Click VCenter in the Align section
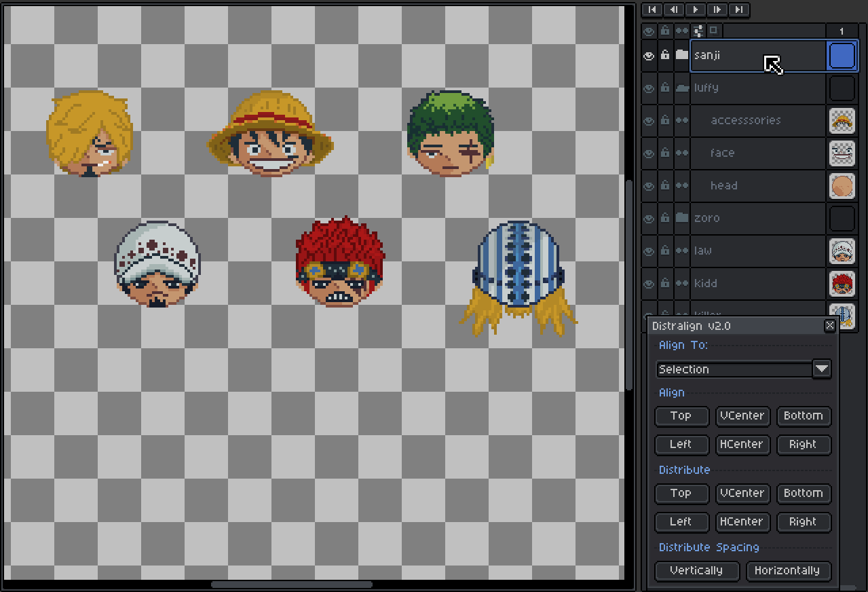868x592 pixels. [x=742, y=415]
